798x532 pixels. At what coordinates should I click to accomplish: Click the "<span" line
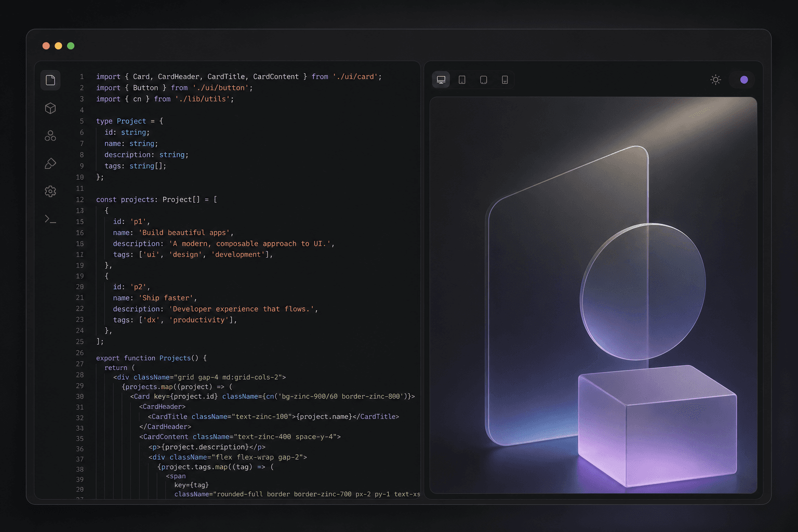pos(176,476)
